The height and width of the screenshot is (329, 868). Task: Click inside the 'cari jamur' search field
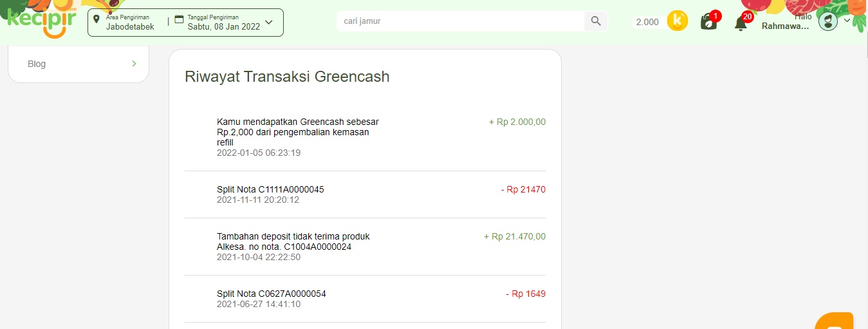460,21
